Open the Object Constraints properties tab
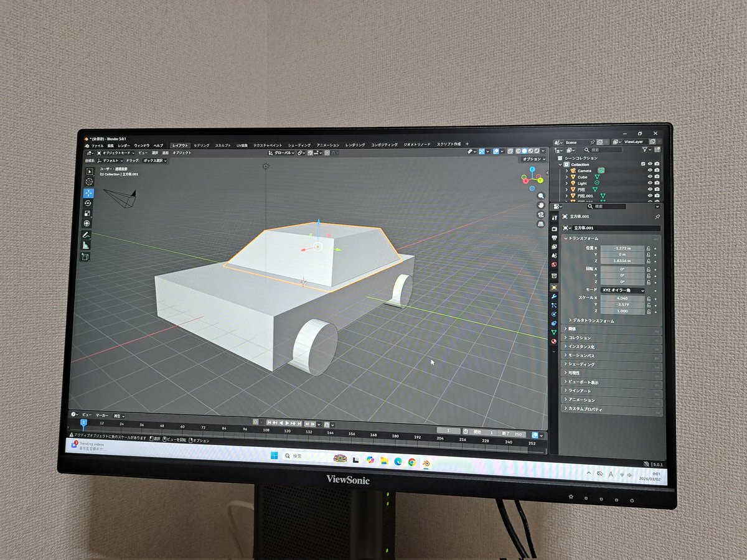Screen dimensions: 747x560 pos(554,324)
